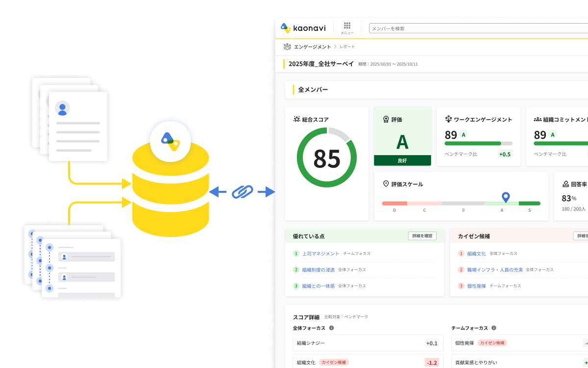This screenshot has width=588, height=368.
Task: Open 職場インフラ・人員の充実 link
Action: [495, 269]
